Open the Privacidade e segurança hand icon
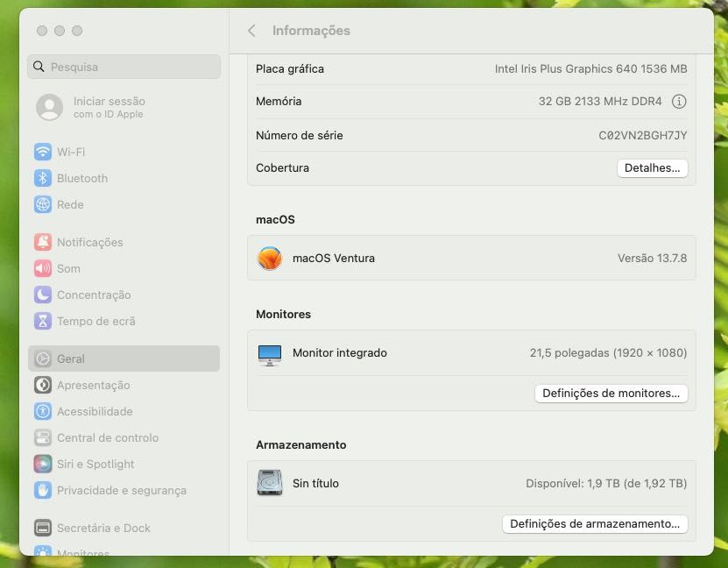Image resolution: width=728 pixels, height=568 pixels. pos(43,491)
